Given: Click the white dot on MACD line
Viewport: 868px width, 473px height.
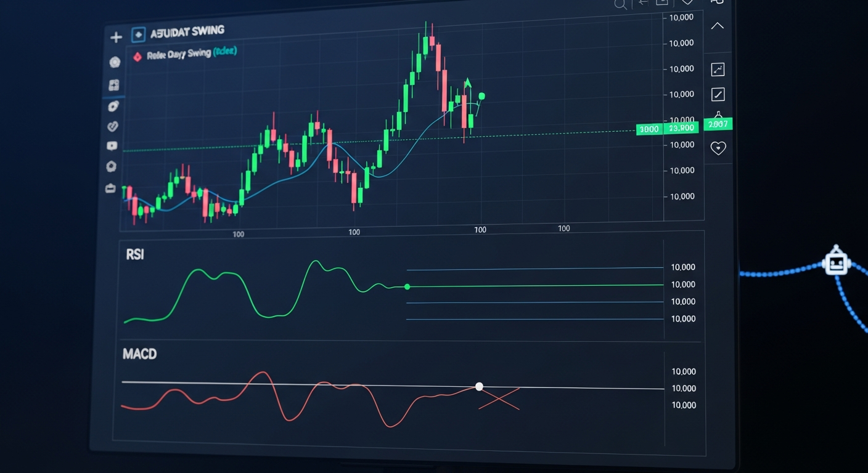Looking at the screenshot, I should (479, 387).
